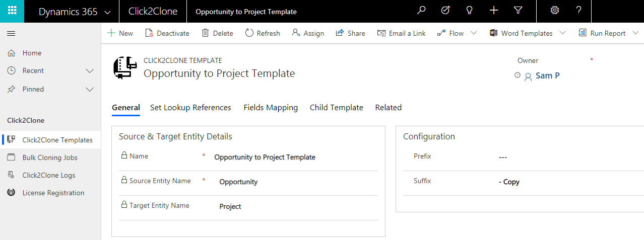Click the Bulk Cloning Jobs icon
Screen dimensions: 644x240
[x=11, y=157]
